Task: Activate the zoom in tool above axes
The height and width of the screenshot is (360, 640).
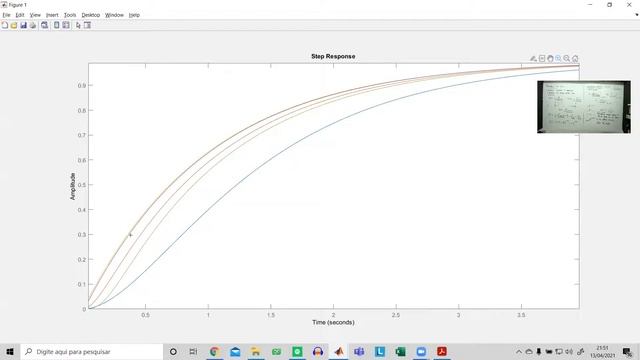Action: point(558,59)
